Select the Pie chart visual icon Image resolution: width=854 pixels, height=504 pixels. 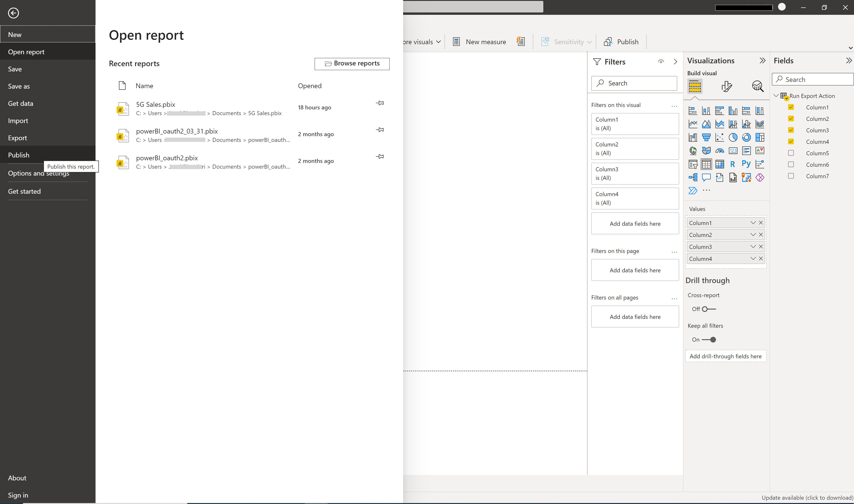732,137
